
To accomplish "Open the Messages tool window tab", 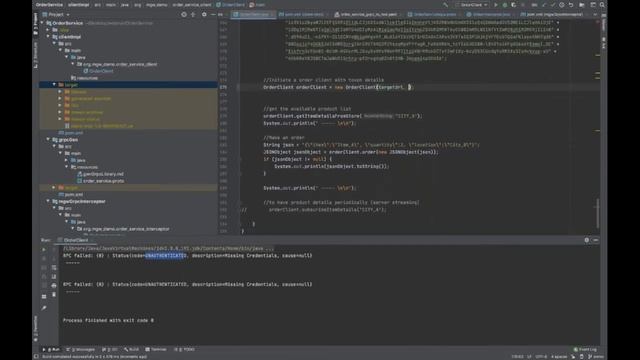I will [80, 349].
